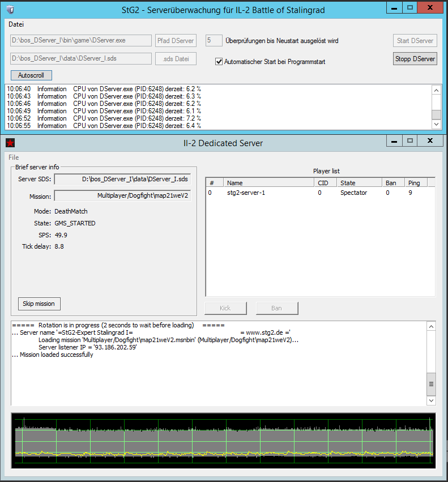Click the Kick button
This screenshot has width=448, height=482.
pyautogui.click(x=225, y=308)
